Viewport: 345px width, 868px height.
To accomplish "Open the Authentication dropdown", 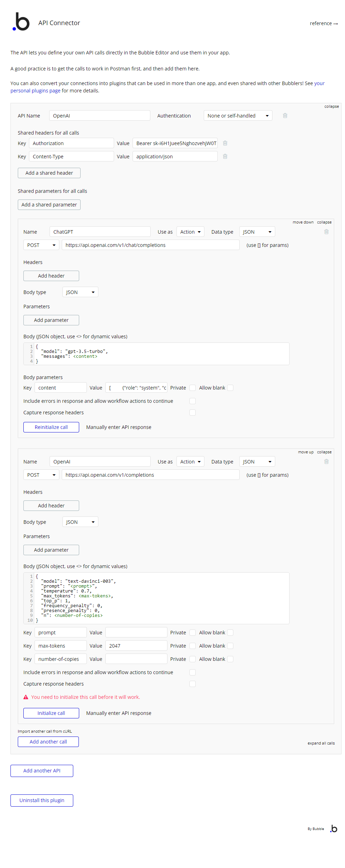I will [238, 115].
